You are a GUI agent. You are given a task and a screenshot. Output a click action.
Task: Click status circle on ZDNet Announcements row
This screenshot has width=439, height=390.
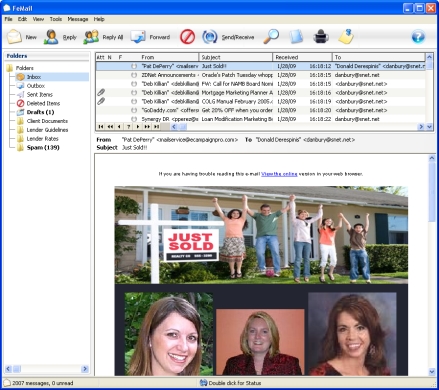pos(134,75)
